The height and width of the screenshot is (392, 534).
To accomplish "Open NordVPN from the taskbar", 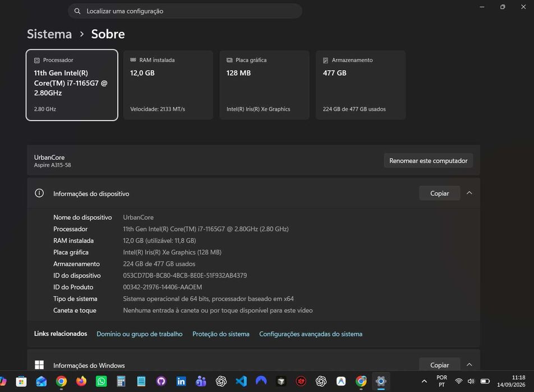I will [261, 381].
